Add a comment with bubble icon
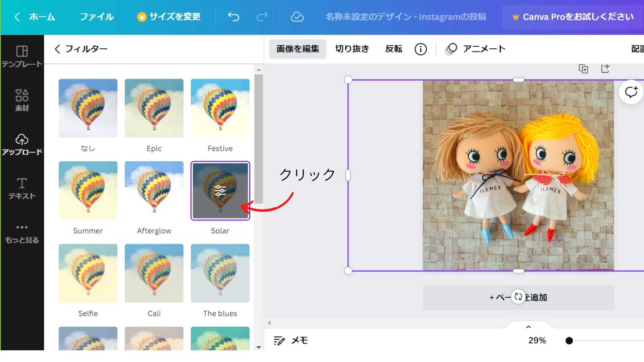 coord(631,92)
